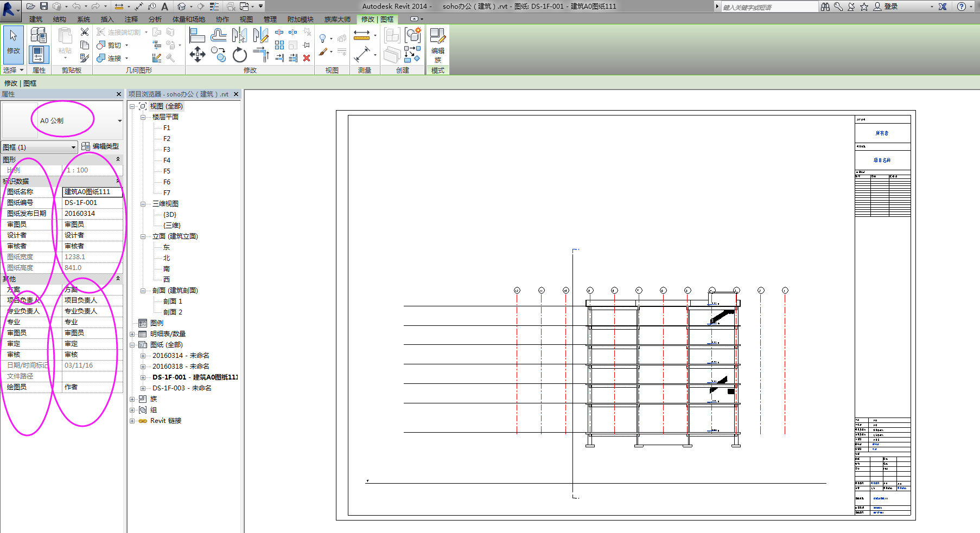Click the binoculars search icon

pyautogui.click(x=825, y=7)
